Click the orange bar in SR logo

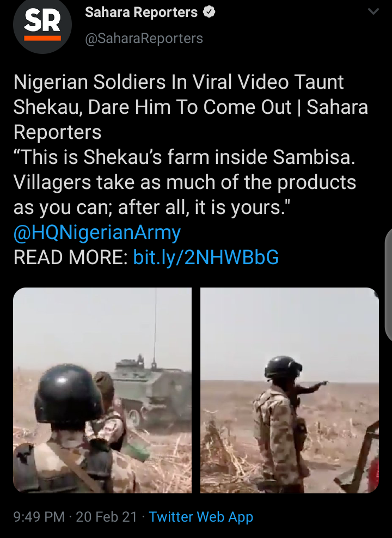[x=42, y=38]
